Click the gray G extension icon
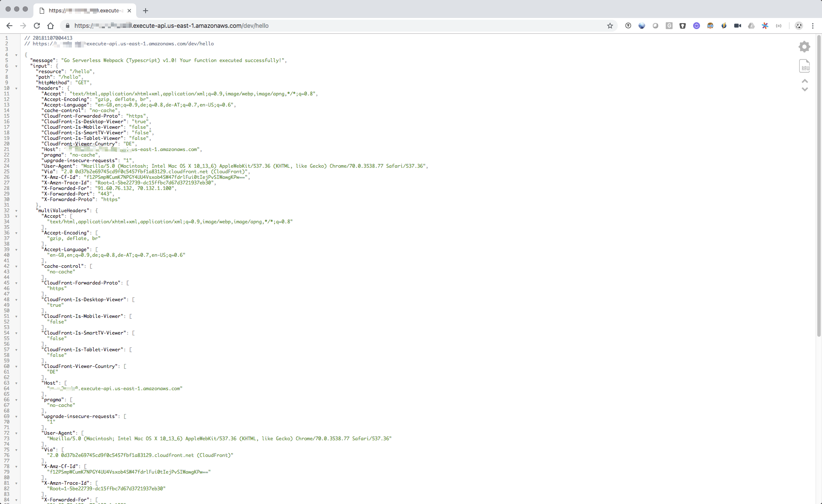This screenshot has height=504, width=822. [669, 26]
